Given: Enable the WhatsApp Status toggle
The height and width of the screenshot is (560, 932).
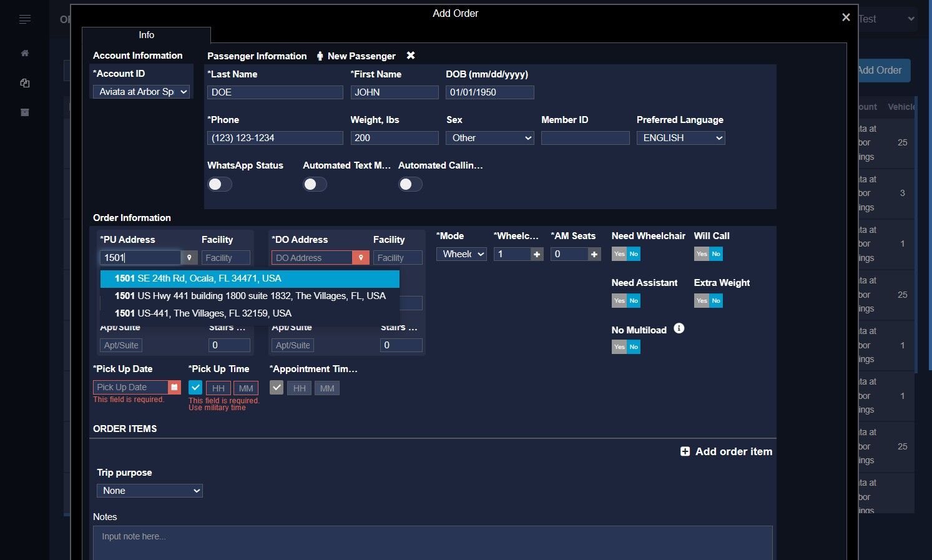Looking at the screenshot, I should pyautogui.click(x=220, y=184).
